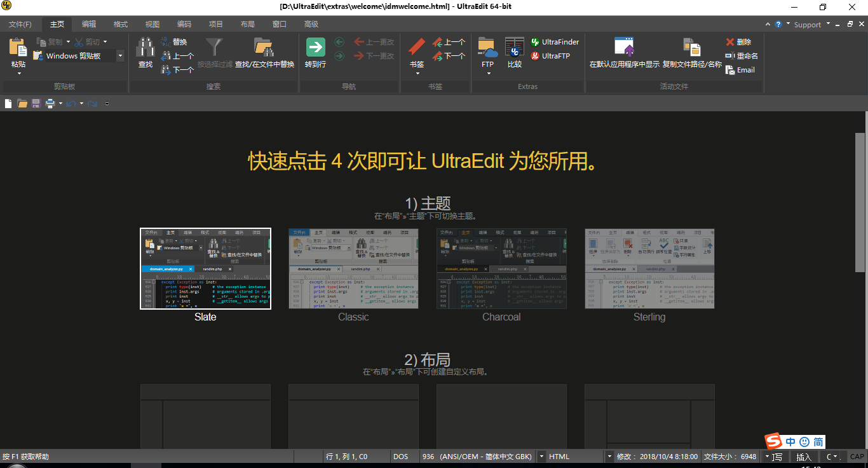Click the blue help question mark icon
This screenshot has width=868, height=468.
coord(778,24)
